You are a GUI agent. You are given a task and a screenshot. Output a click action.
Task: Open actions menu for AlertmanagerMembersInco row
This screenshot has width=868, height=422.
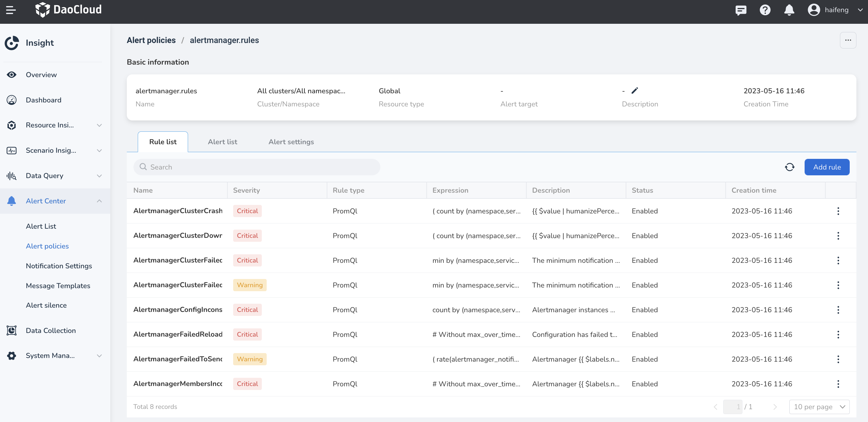pyautogui.click(x=838, y=384)
